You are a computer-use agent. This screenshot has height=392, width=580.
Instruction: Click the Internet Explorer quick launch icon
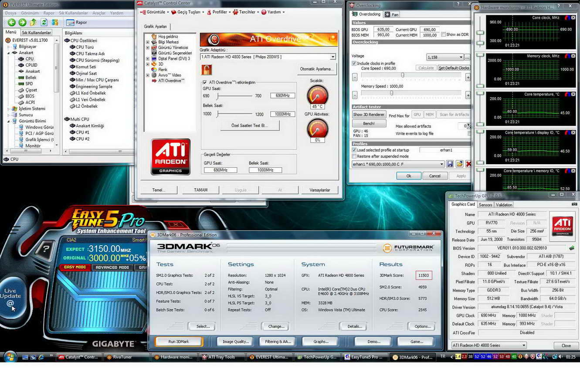pos(41,357)
